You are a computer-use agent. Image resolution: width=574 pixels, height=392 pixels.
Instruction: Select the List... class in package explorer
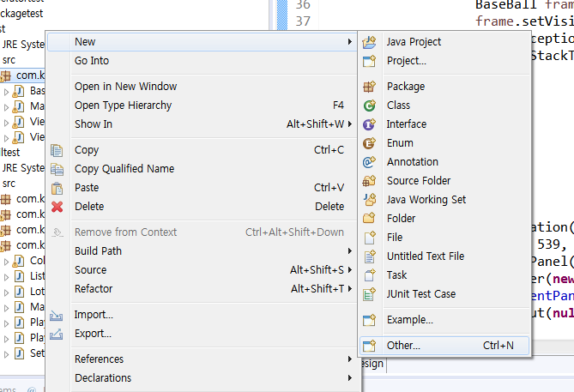tap(38, 276)
